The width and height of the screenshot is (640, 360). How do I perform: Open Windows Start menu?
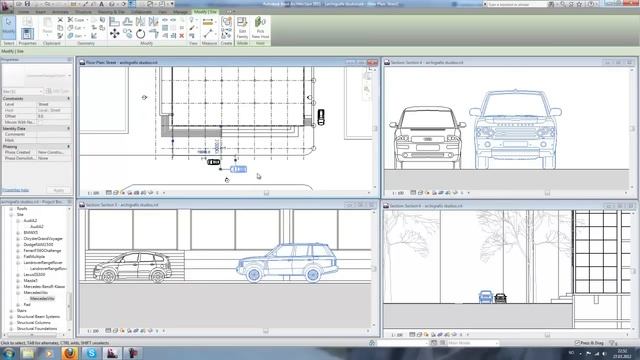tap(8, 353)
